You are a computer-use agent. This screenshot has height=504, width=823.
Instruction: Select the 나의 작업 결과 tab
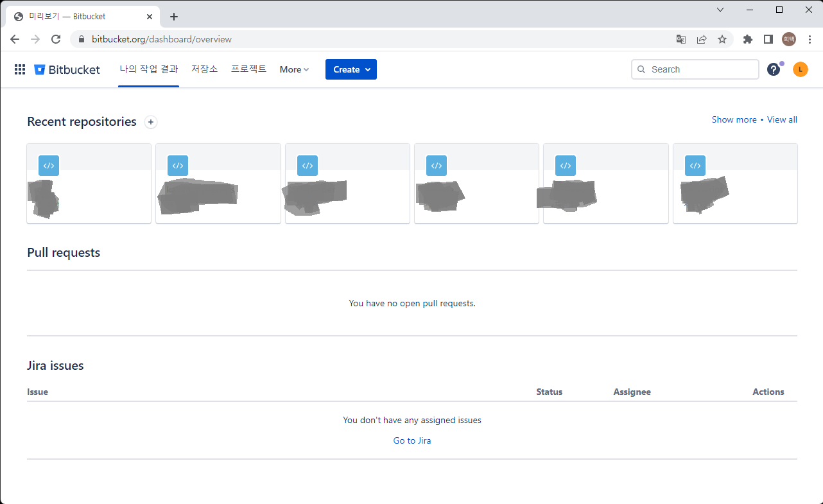click(149, 69)
